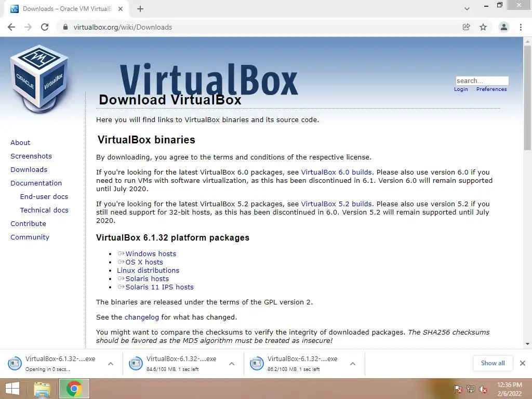532x399 pixels.
Task: Click the site search field
Action: click(482, 81)
